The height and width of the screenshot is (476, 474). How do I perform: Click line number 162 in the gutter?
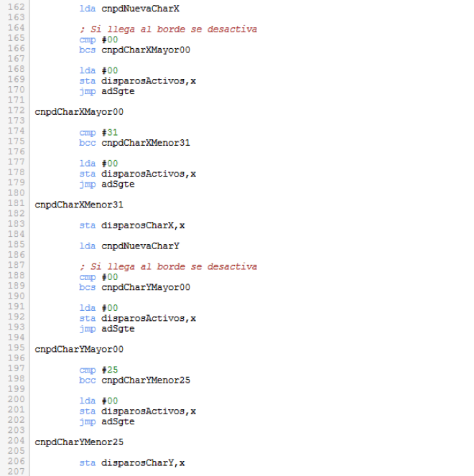16,9
